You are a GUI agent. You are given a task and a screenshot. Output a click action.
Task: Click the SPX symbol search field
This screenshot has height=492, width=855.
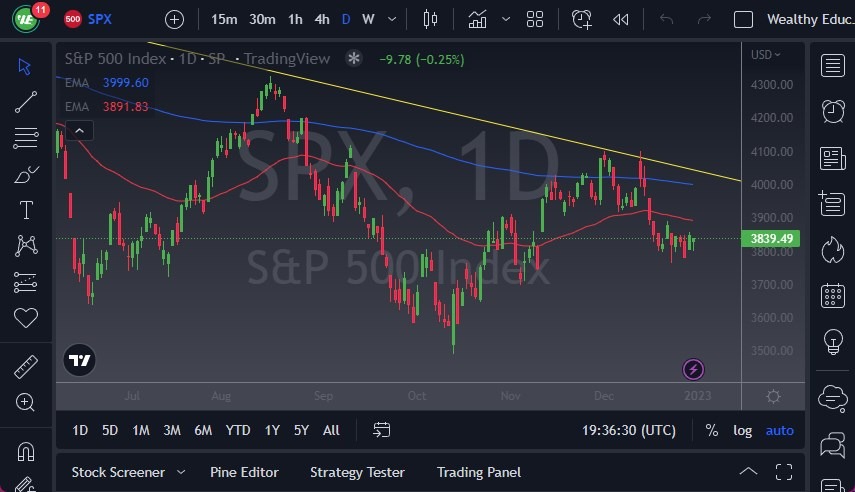coord(100,19)
